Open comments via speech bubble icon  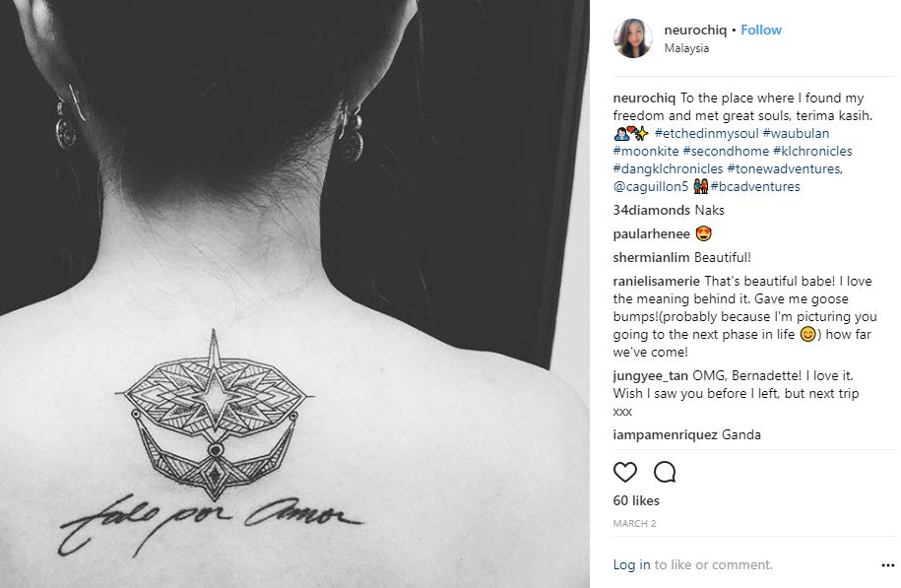coord(665,472)
